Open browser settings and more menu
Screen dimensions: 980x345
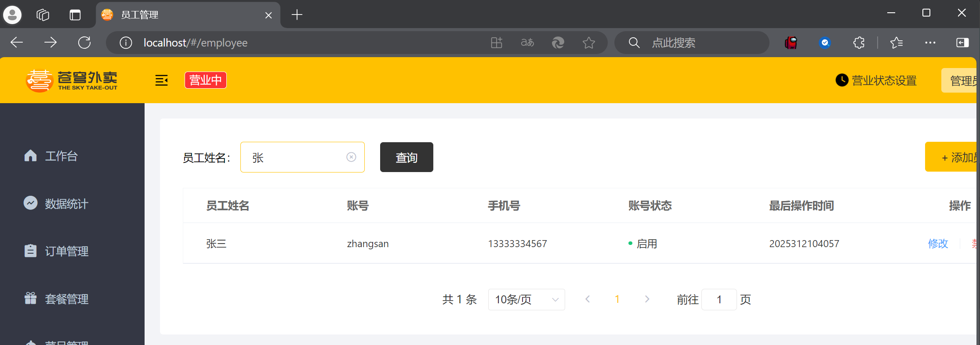[930, 43]
